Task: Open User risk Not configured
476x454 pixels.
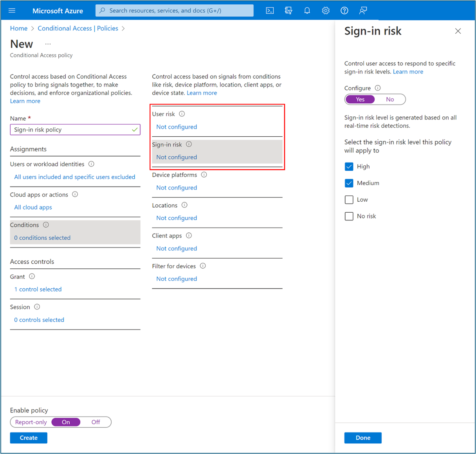Action: pyautogui.click(x=177, y=127)
